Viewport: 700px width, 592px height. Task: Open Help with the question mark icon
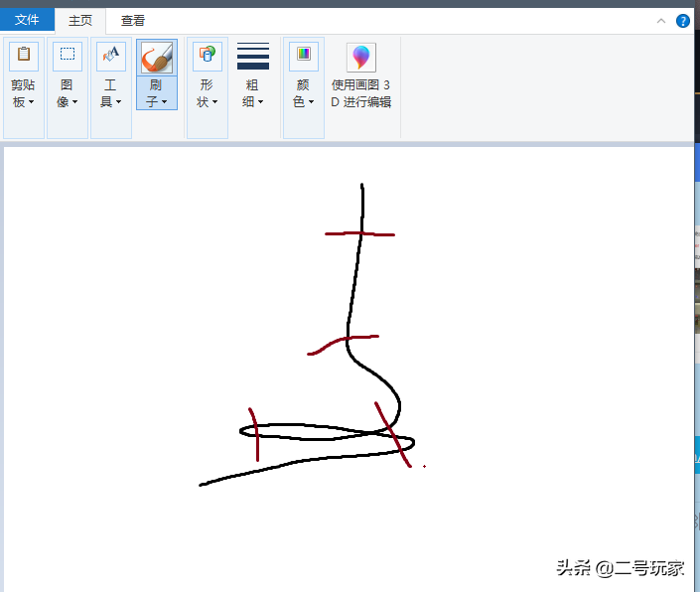point(682,21)
